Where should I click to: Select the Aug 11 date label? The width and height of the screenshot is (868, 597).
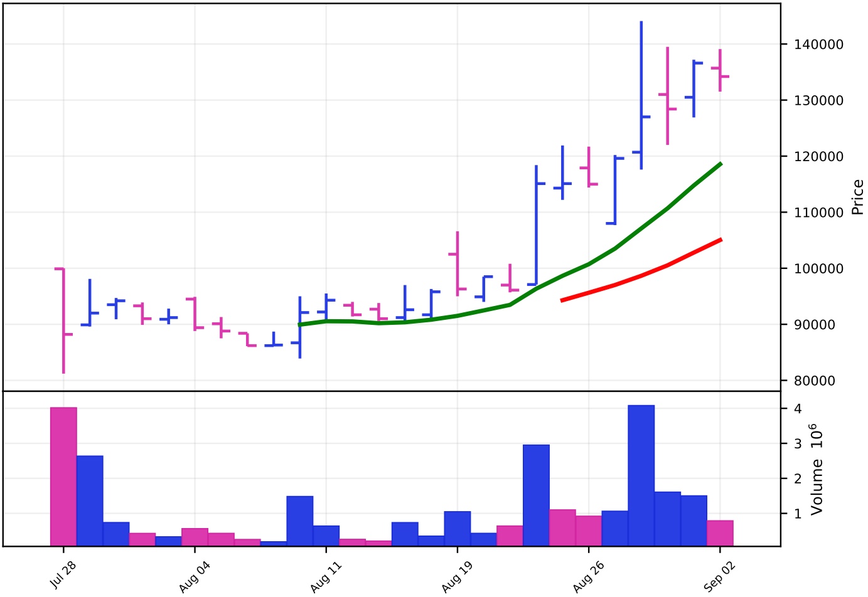pyautogui.click(x=325, y=577)
